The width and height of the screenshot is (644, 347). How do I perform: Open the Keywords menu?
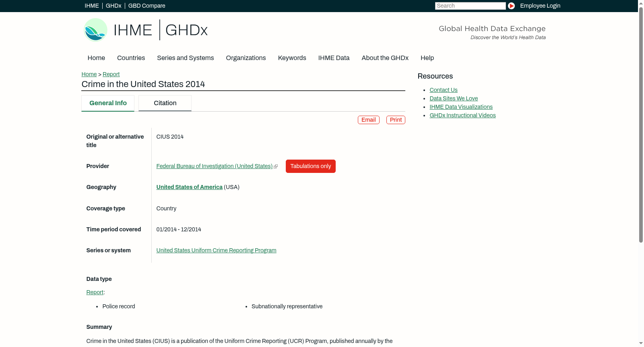(292, 58)
